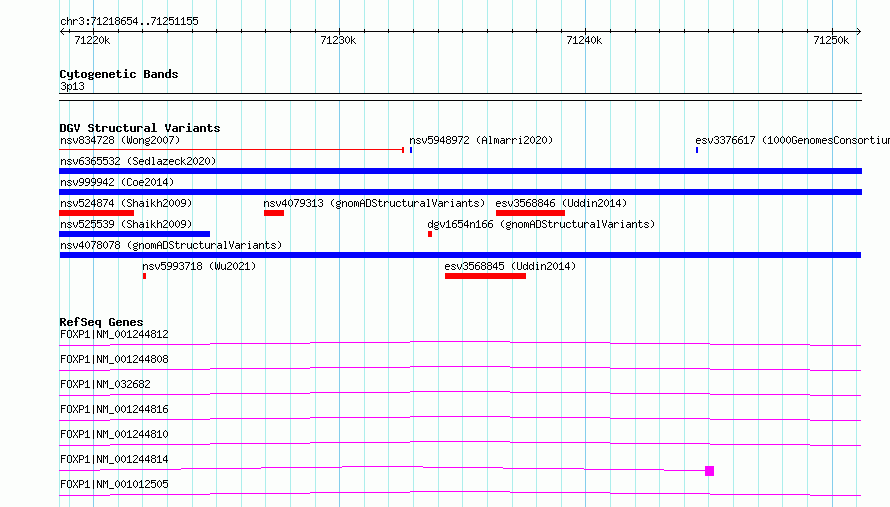Click the esv3376617 small blue marker
The width and height of the screenshot is (890, 507).
pyautogui.click(x=697, y=150)
